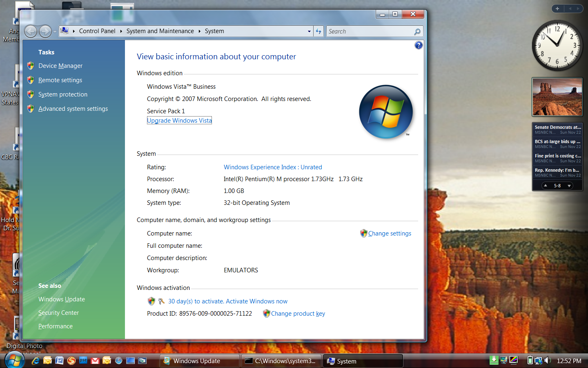Image resolution: width=588 pixels, height=368 pixels.
Task: Launch Photoshop Elements (pse) from Quick Launch
Action: coord(83,361)
